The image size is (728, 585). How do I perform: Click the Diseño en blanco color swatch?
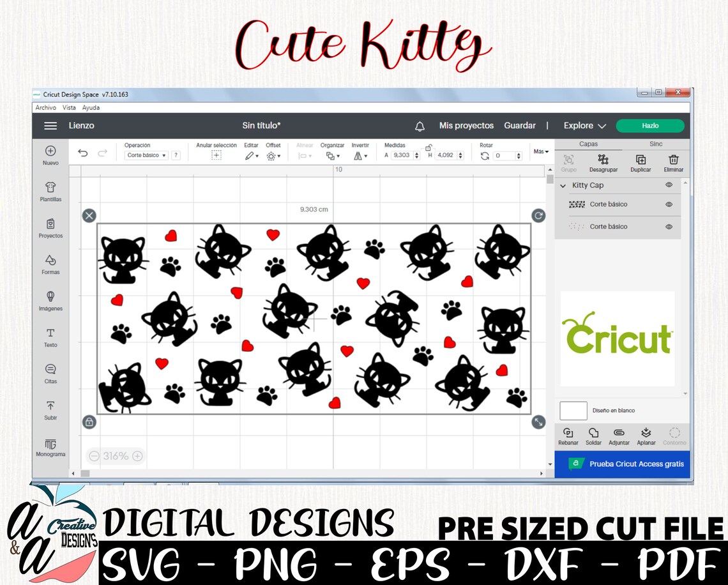pos(573,411)
